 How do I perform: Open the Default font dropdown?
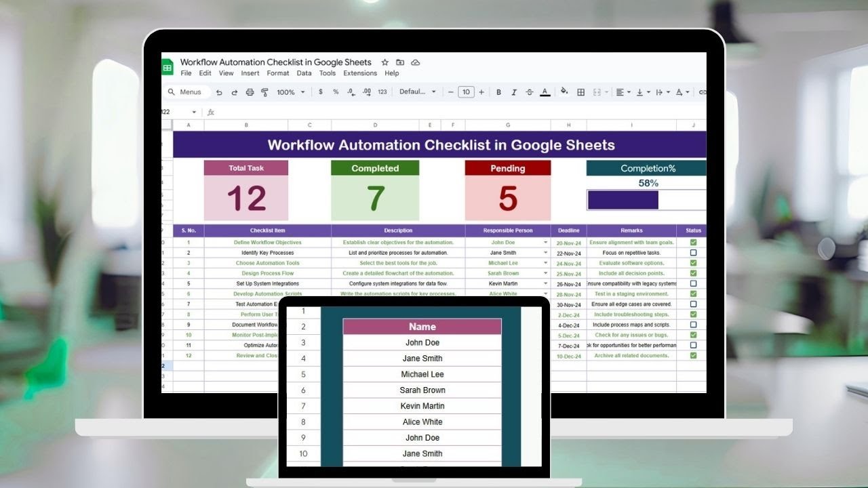tap(418, 92)
